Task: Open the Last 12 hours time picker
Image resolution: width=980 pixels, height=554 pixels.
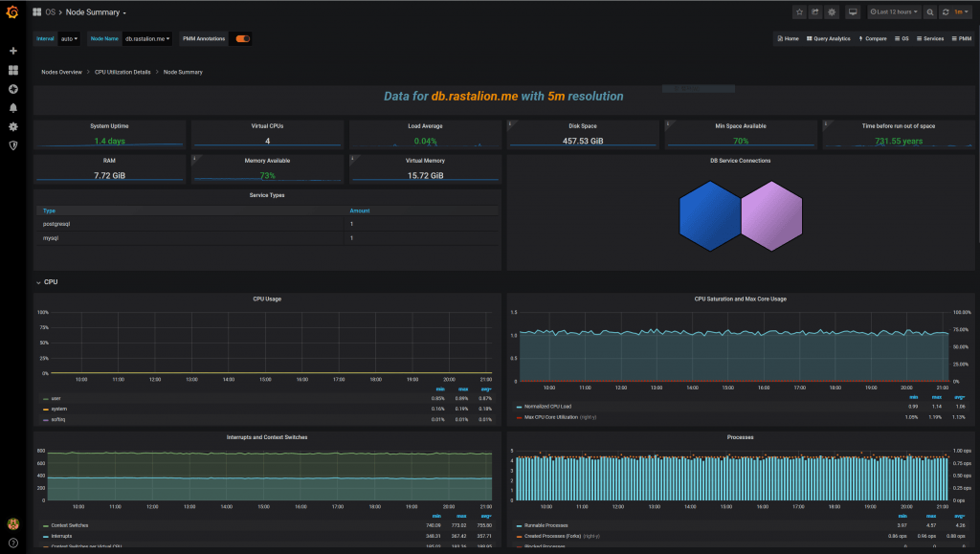Action: point(894,12)
